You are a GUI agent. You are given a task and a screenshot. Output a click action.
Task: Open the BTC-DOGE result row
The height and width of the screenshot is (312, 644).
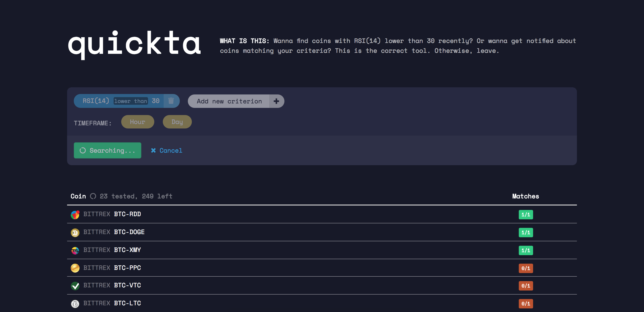click(x=129, y=232)
